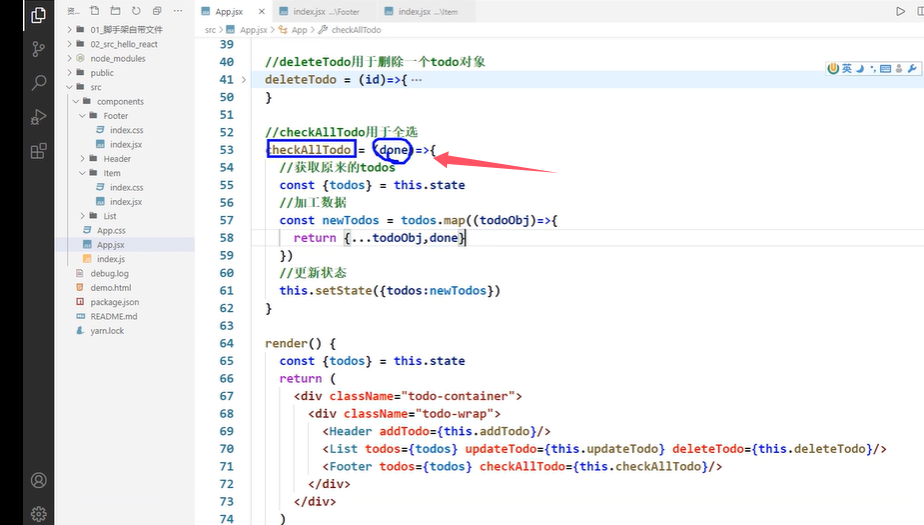Click setState on line 61

(x=344, y=290)
